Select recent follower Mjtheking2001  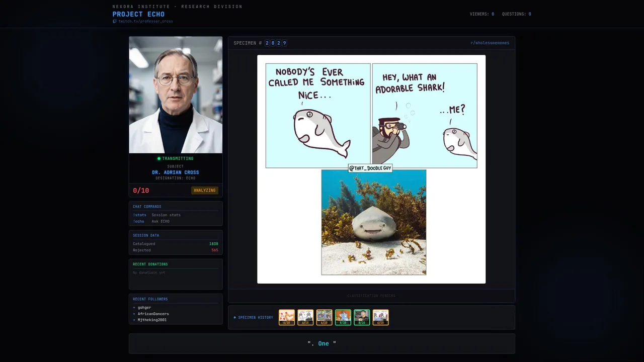point(152,320)
